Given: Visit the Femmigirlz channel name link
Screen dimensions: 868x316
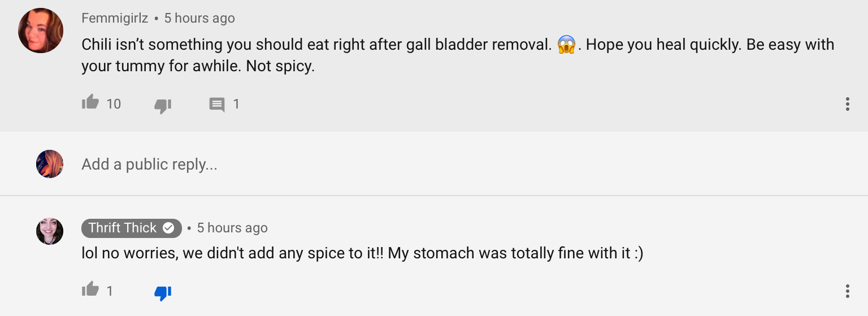Looking at the screenshot, I should coord(115,18).
